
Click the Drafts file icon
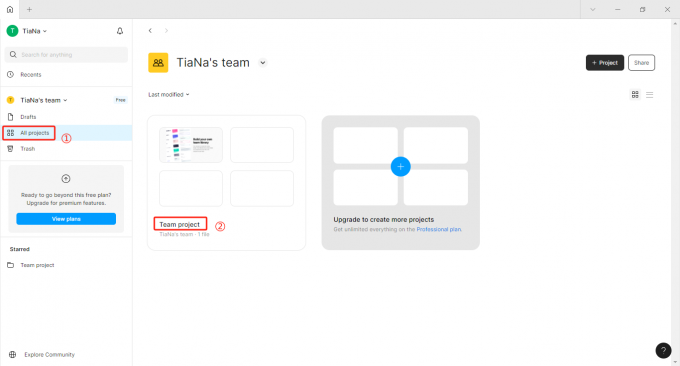10,117
